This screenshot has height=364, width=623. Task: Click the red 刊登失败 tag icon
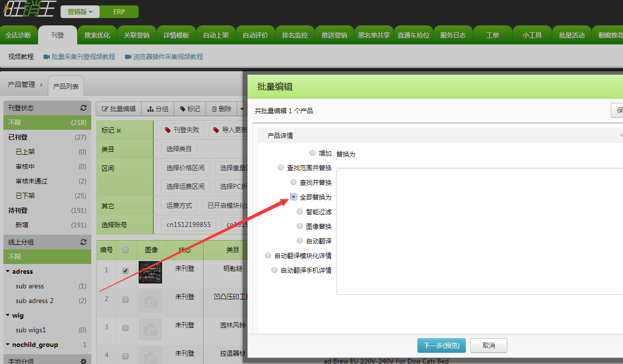tap(168, 130)
